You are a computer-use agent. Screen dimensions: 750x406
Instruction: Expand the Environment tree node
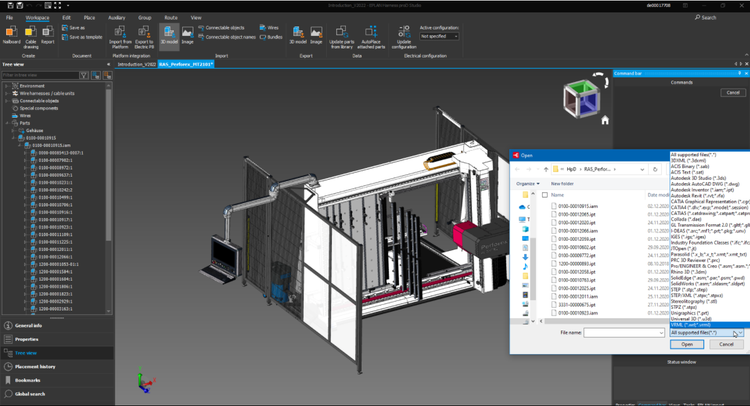click(x=7, y=86)
